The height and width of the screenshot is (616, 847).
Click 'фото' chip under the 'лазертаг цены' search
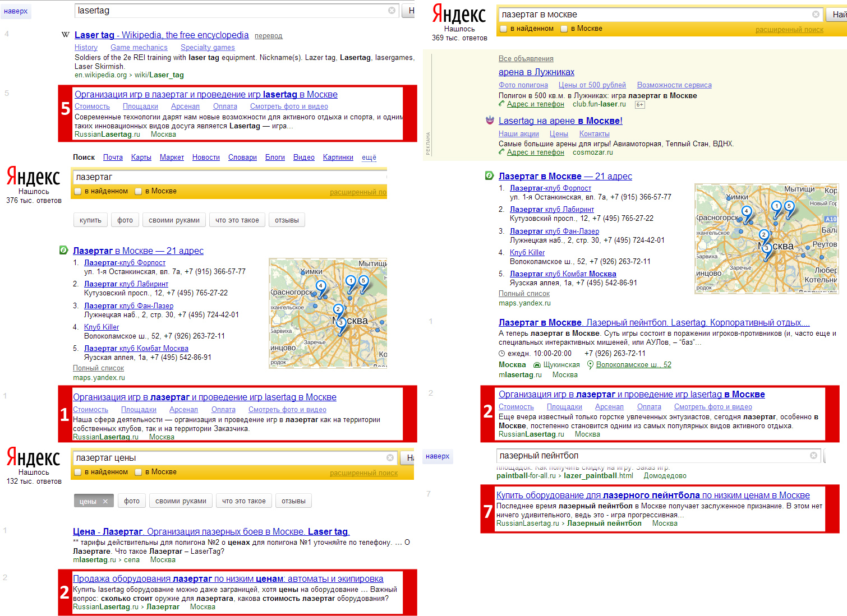click(x=132, y=501)
